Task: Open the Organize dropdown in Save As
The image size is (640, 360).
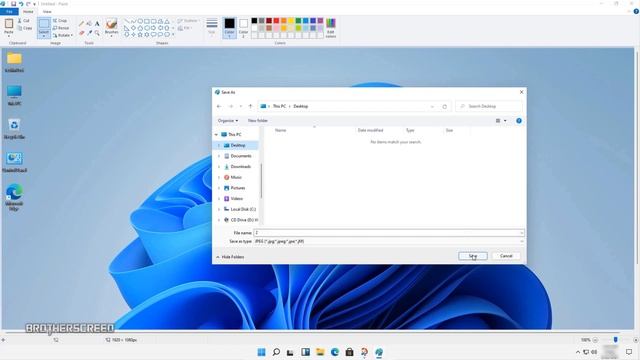Action: (228, 121)
